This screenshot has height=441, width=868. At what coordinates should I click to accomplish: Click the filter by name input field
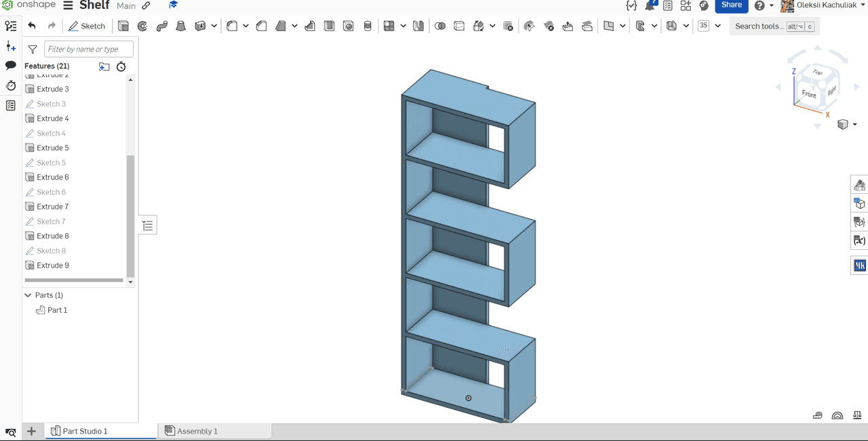pos(88,49)
